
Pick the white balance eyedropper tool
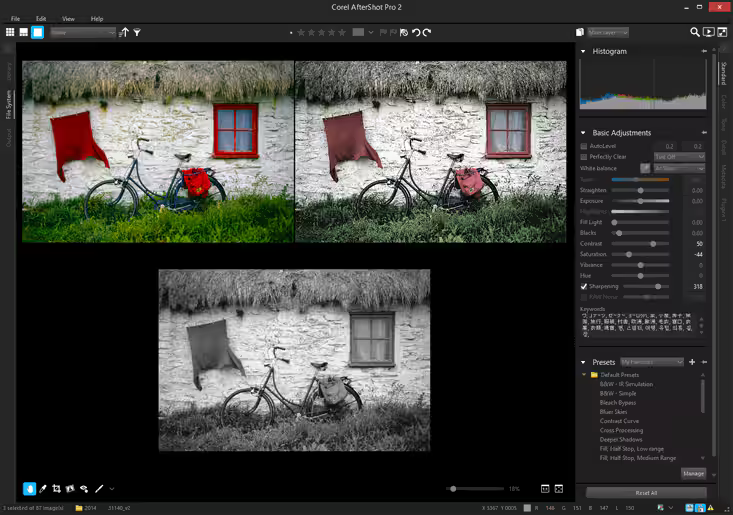pyautogui.click(x=645, y=168)
